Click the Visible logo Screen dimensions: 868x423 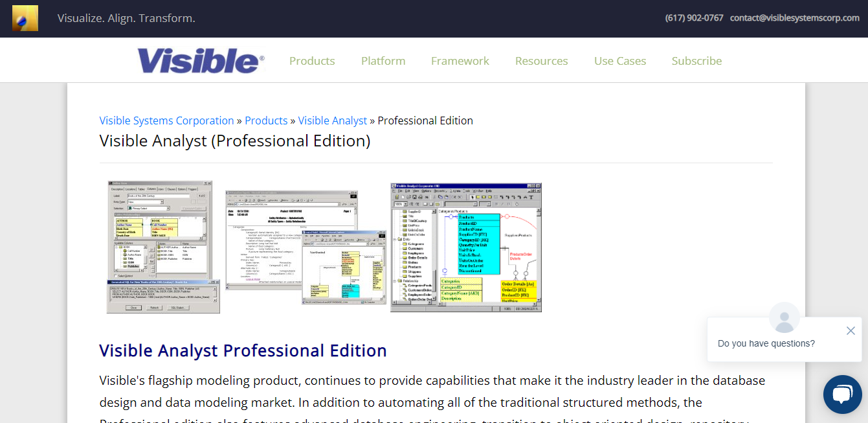tap(201, 61)
